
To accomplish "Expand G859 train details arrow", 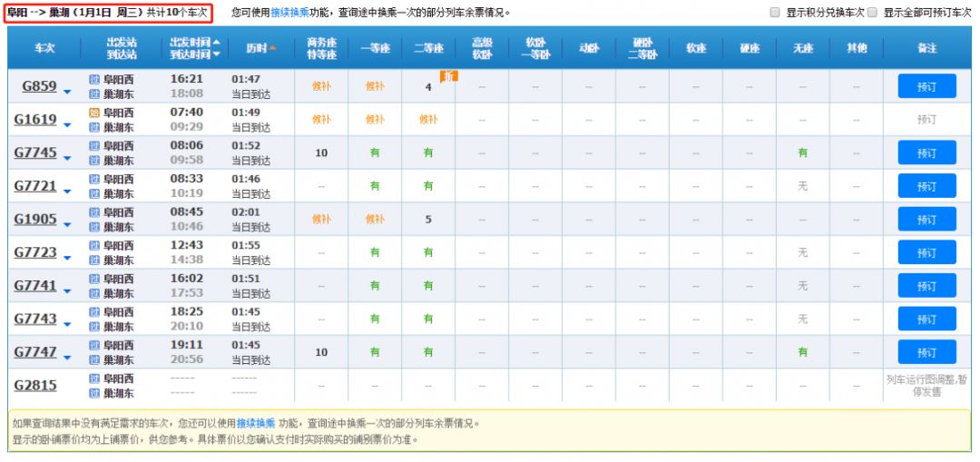I will pos(67,93).
